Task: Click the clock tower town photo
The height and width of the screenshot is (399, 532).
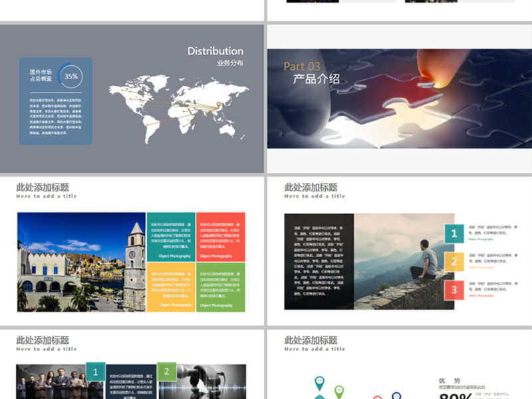Action: (81, 262)
